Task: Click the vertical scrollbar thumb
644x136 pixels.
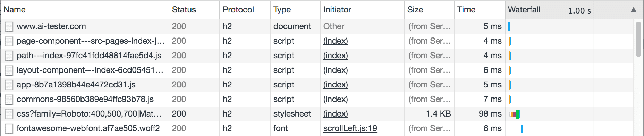Action: [638, 39]
